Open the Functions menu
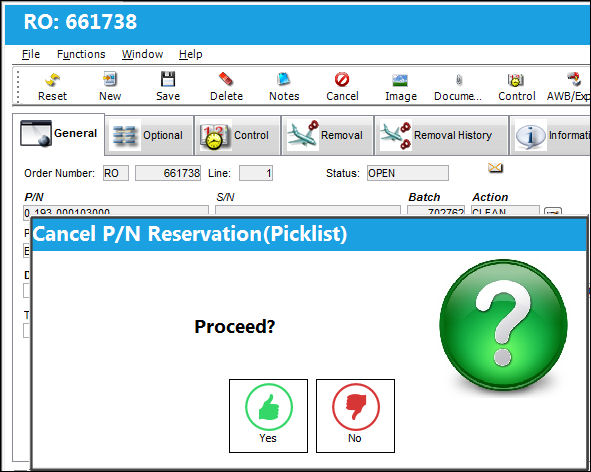This screenshot has height=472, width=591. pos(81,54)
